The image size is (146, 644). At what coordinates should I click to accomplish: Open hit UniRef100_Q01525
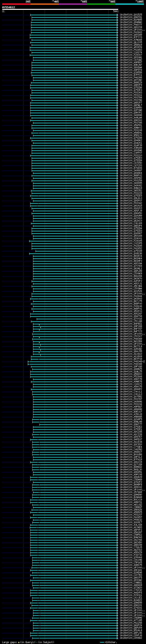coord(131,15)
